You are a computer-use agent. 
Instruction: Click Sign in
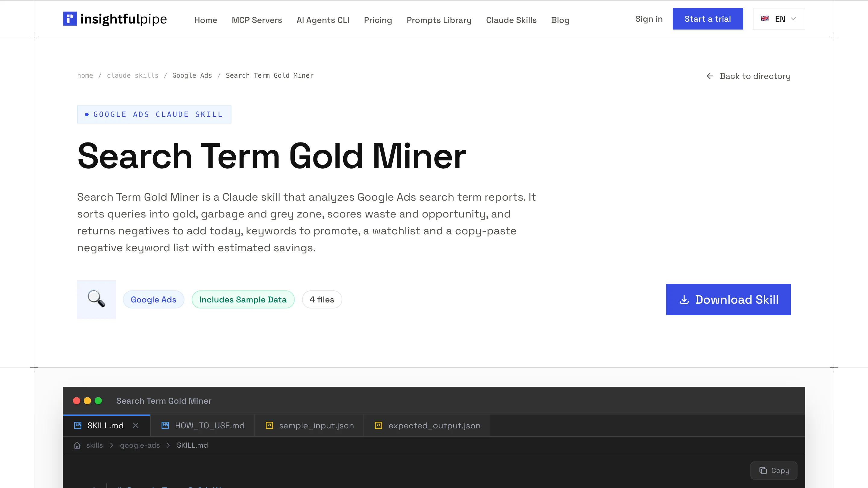coord(649,19)
